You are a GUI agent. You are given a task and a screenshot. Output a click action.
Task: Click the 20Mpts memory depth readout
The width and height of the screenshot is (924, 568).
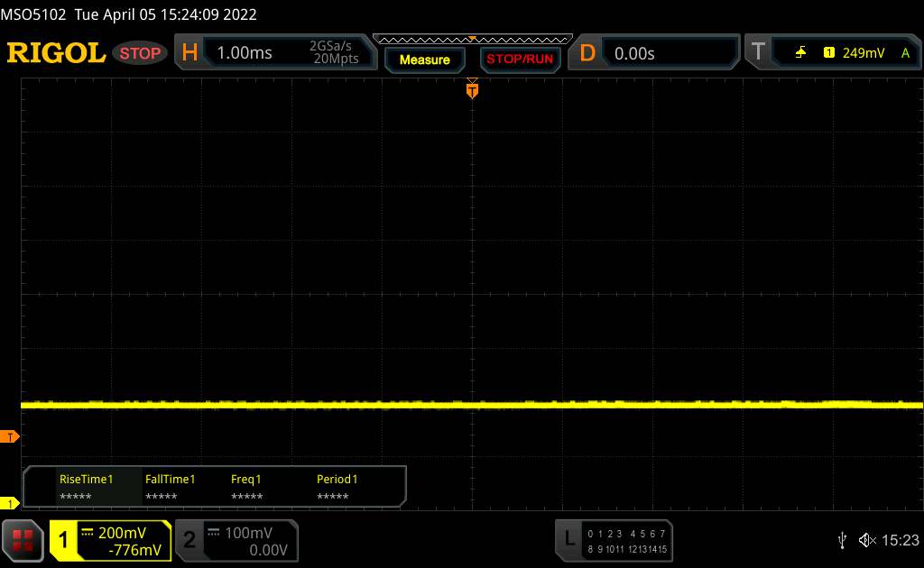tap(336, 59)
